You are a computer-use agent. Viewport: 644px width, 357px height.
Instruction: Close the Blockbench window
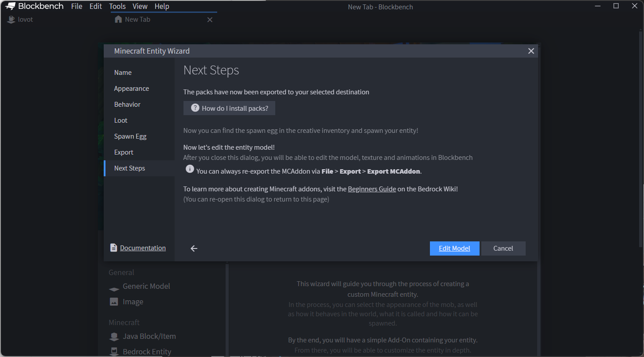click(636, 6)
